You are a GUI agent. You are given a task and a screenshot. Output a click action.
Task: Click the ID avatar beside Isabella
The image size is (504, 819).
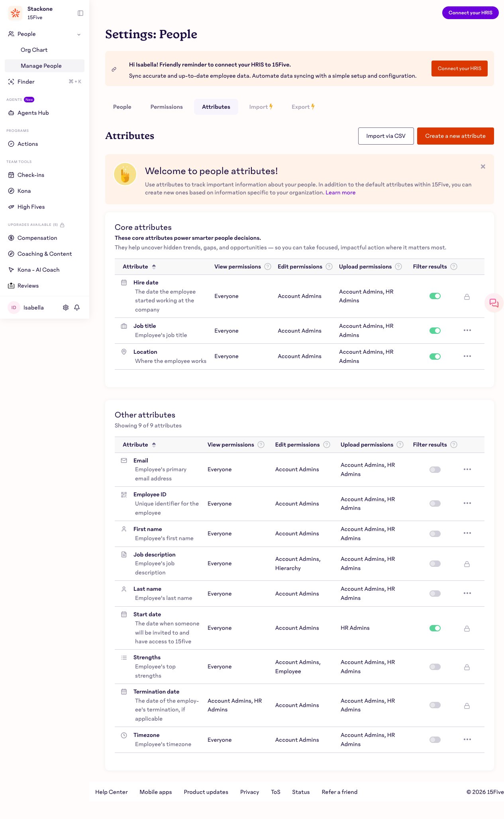point(14,308)
